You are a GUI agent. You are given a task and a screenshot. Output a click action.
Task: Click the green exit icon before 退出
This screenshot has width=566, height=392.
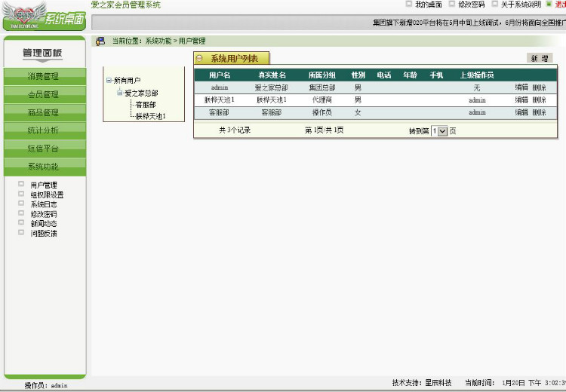tap(549, 4)
